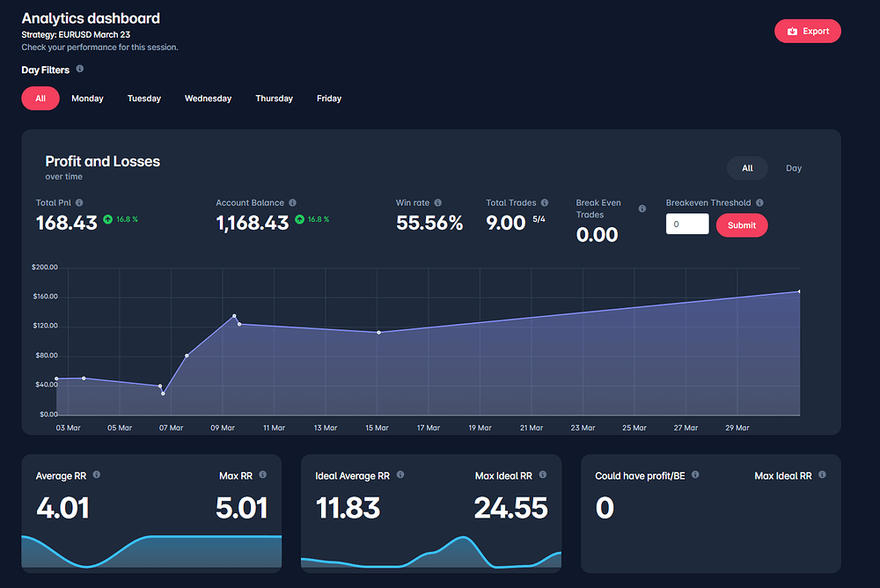Click the info icon next to Average RR
The width and height of the screenshot is (880, 588).
pyautogui.click(x=97, y=474)
